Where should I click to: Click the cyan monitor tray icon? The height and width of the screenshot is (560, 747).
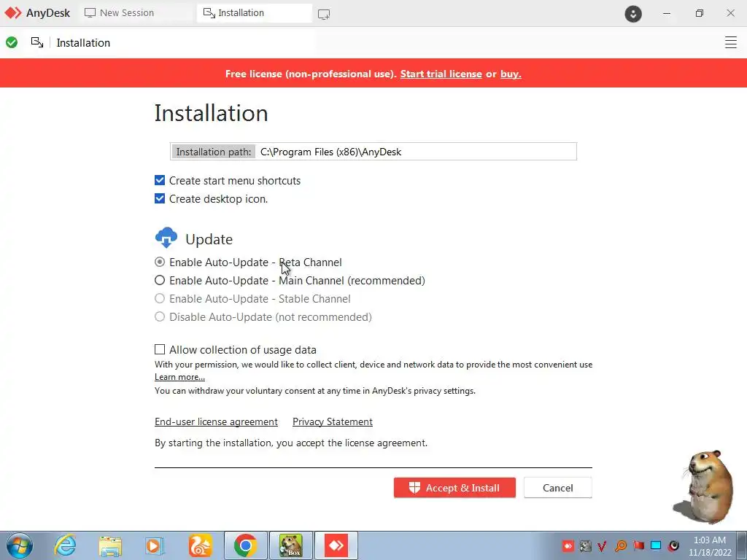(x=656, y=545)
